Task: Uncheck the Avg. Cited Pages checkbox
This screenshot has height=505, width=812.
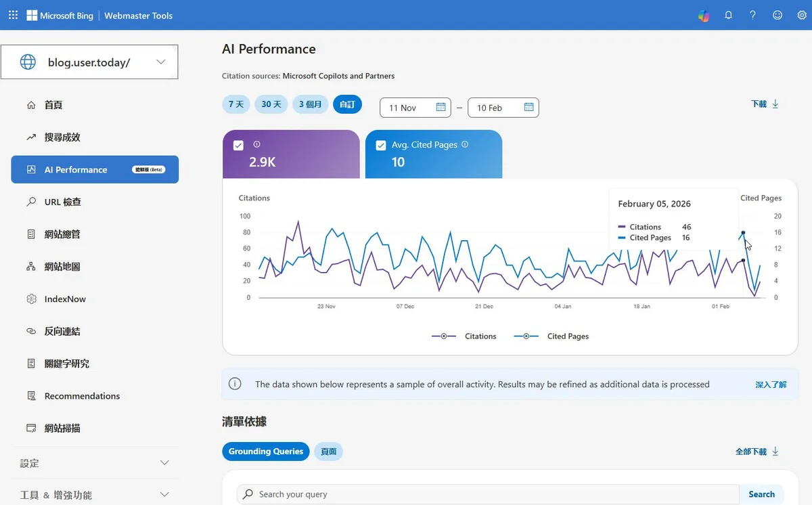Action: click(x=381, y=145)
